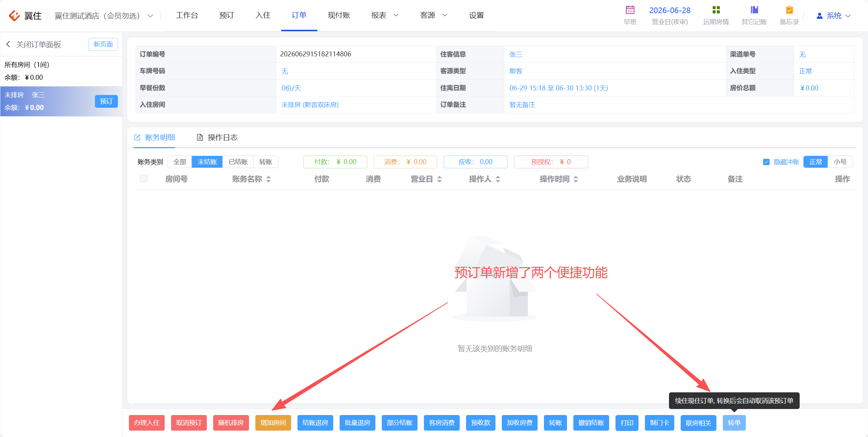Click the orange 增加房间 button
The height and width of the screenshot is (437, 868).
(273, 423)
